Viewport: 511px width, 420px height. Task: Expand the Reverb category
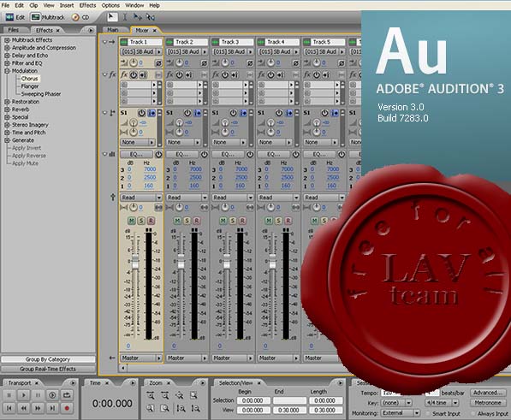(x=7, y=109)
